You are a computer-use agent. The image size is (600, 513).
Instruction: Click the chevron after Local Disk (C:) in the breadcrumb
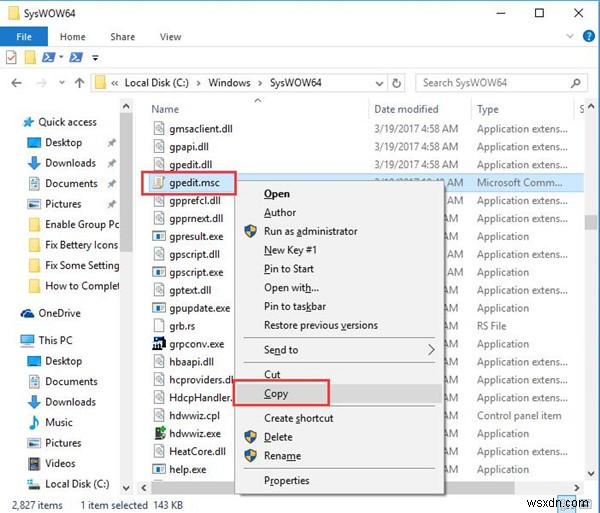198,83
